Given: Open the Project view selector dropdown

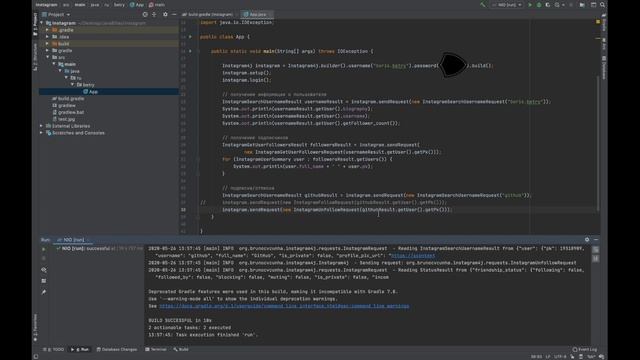Looking at the screenshot, I should click(56, 14).
